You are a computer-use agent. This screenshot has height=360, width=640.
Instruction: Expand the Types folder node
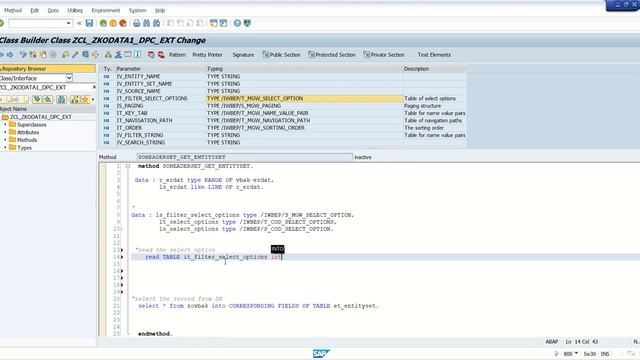(x=5, y=148)
